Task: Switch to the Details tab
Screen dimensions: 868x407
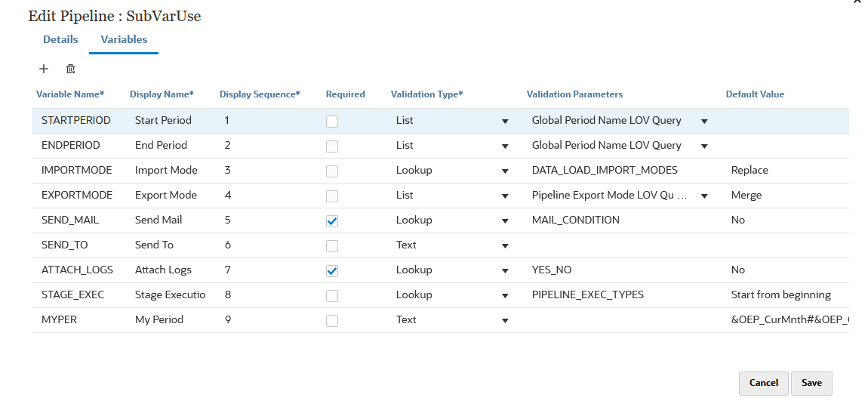Action: pos(60,39)
